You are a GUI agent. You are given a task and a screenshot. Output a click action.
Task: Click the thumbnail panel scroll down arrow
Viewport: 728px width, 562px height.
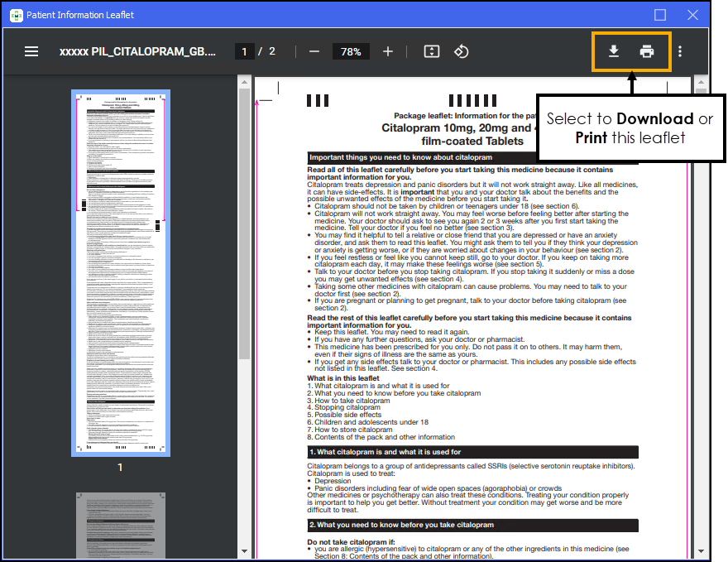244,550
